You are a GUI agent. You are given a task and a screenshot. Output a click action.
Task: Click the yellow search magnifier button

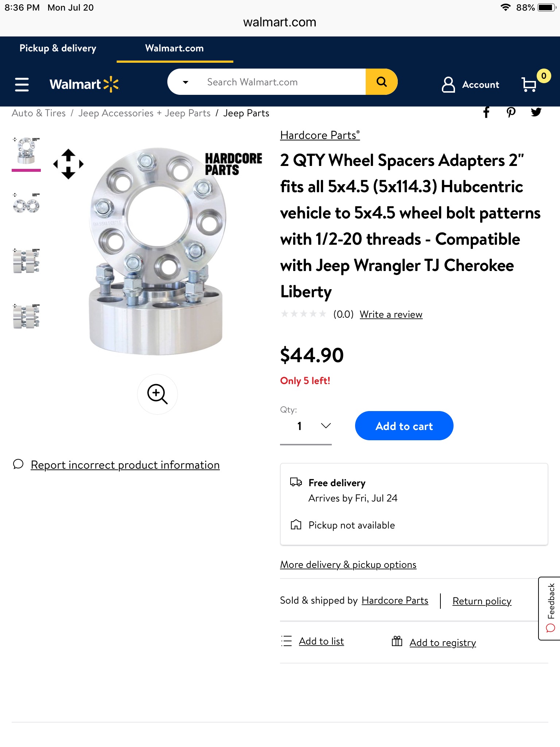pyautogui.click(x=381, y=82)
